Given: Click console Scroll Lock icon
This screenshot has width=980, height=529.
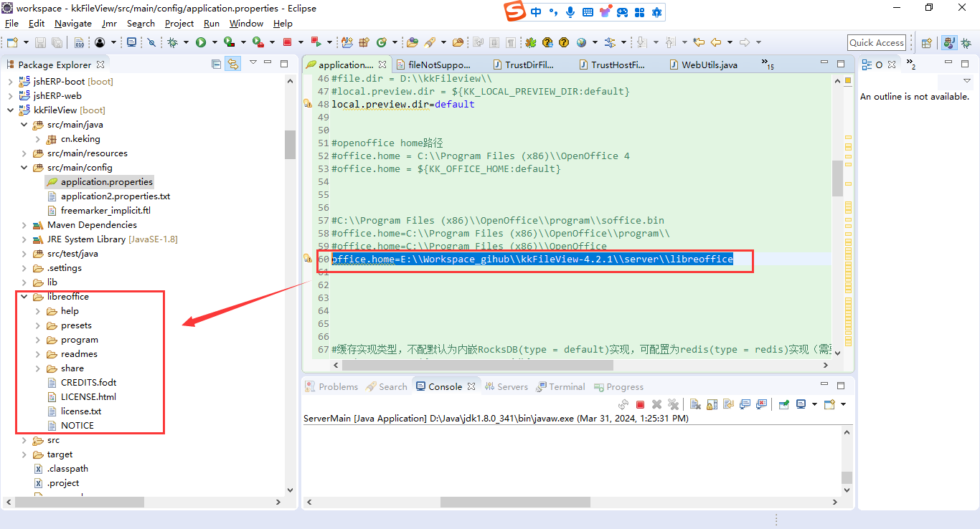Looking at the screenshot, I should (712, 404).
